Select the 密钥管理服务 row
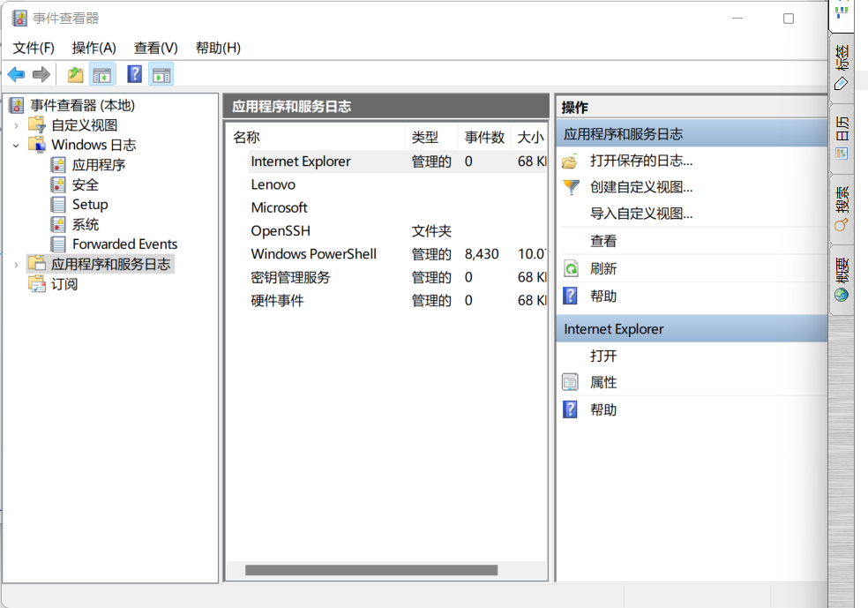 click(x=398, y=277)
